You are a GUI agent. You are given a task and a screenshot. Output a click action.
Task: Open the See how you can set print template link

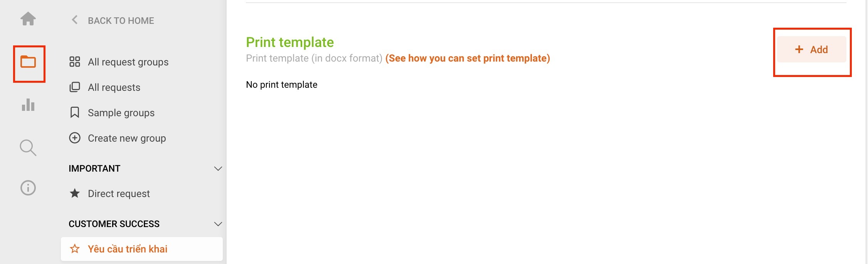click(x=468, y=58)
